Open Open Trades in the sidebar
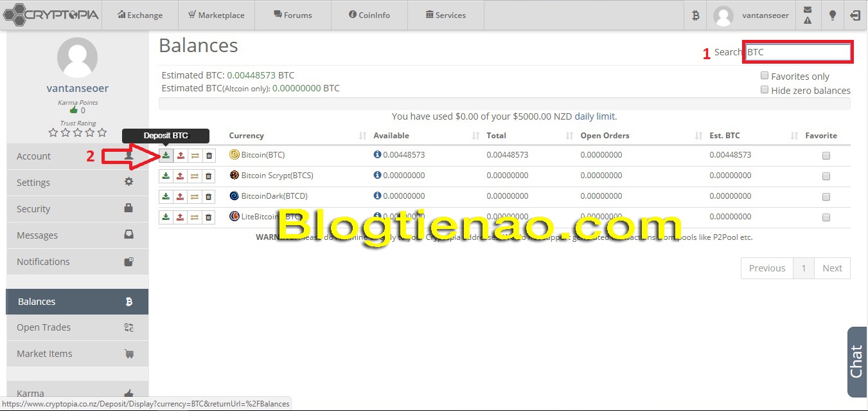 (x=77, y=327)
